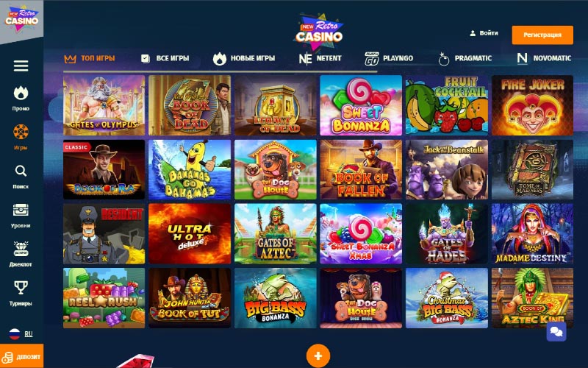The height and width of the screenshot is (368, 588).
Task: Open Поиск magnifier icon
Action: click(21, 171)
